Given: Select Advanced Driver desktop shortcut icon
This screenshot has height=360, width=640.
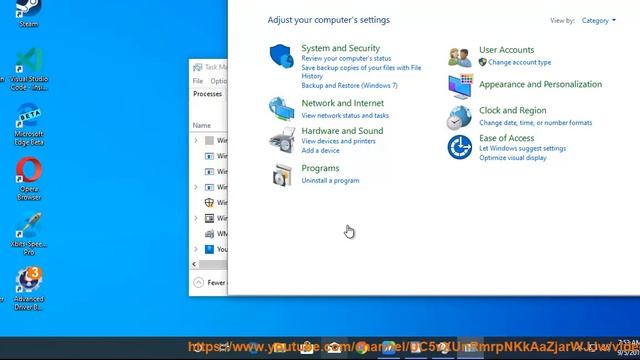Looking at the screenshot, I should click(x=29, y=288).
